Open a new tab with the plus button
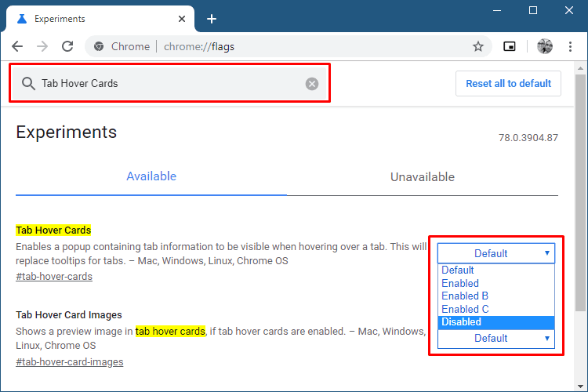Screen dimensions: 588x392 (212, 19)
